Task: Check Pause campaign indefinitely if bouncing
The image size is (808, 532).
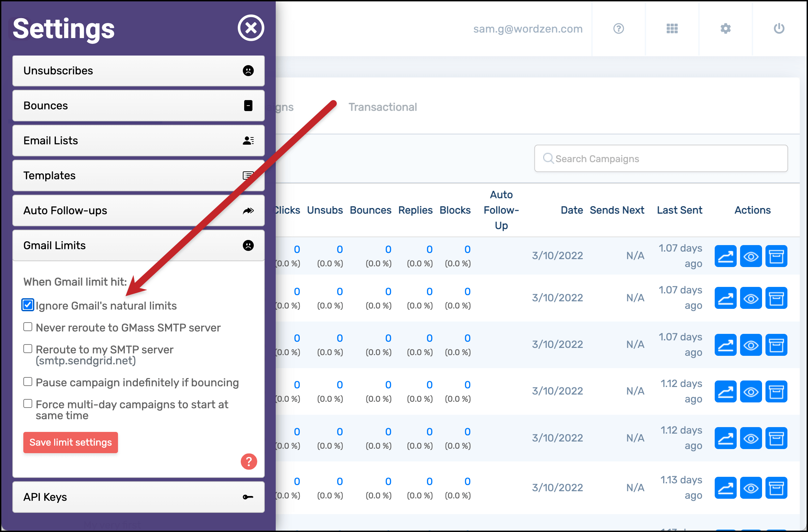Action: click(x=28, y=382)
